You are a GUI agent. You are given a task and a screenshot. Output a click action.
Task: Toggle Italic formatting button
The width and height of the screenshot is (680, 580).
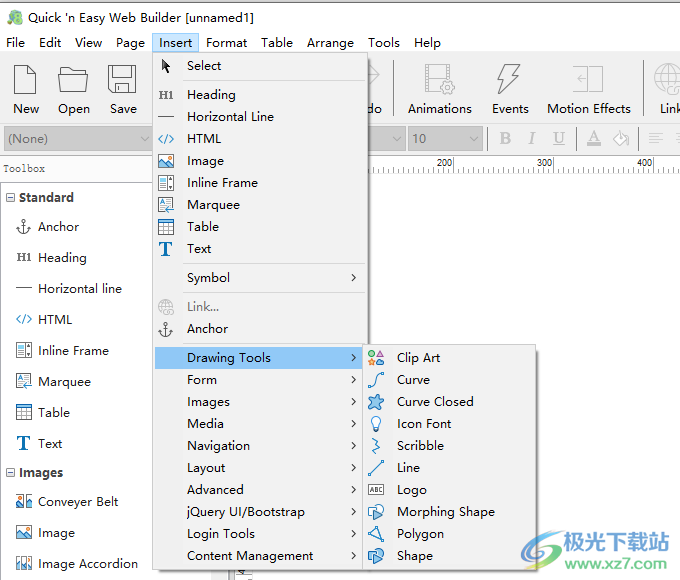point(532,138)
